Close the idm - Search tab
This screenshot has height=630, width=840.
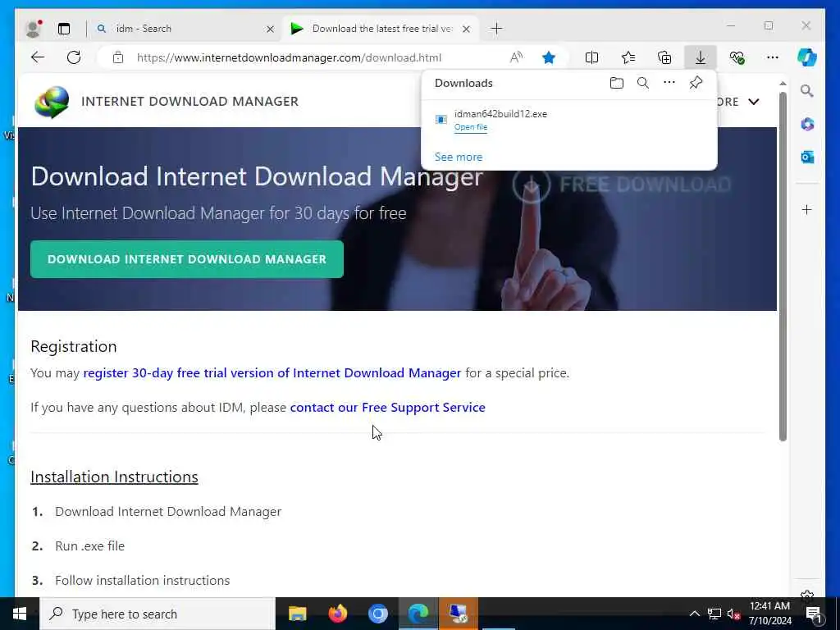[x=270, y=29]
